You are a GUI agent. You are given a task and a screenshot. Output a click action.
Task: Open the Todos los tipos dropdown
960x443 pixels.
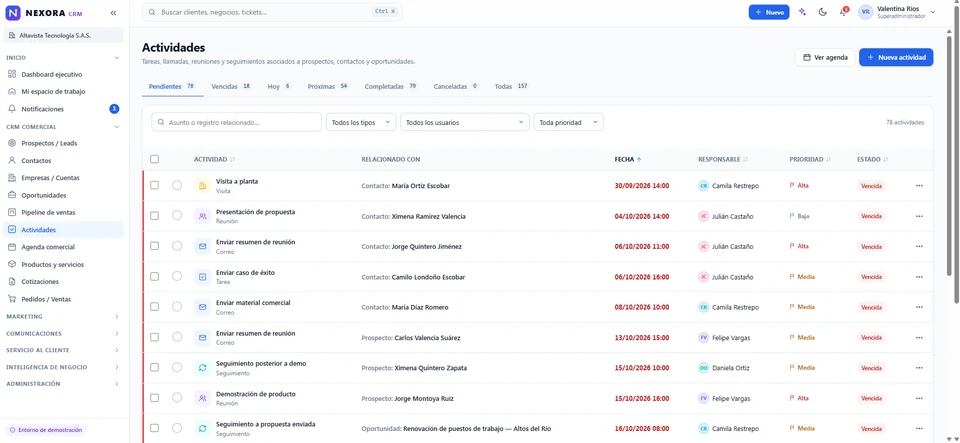coord(361,122)
